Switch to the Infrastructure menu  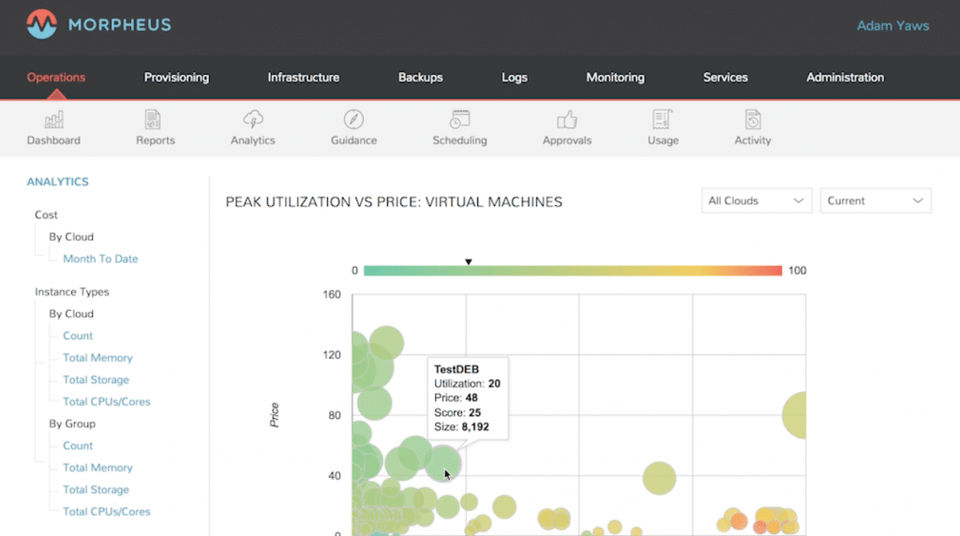tap(303, 77)
